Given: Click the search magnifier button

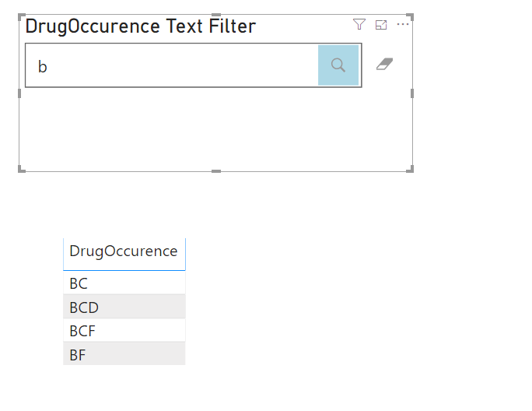Looking at the screenshot, I should (338, 65).
